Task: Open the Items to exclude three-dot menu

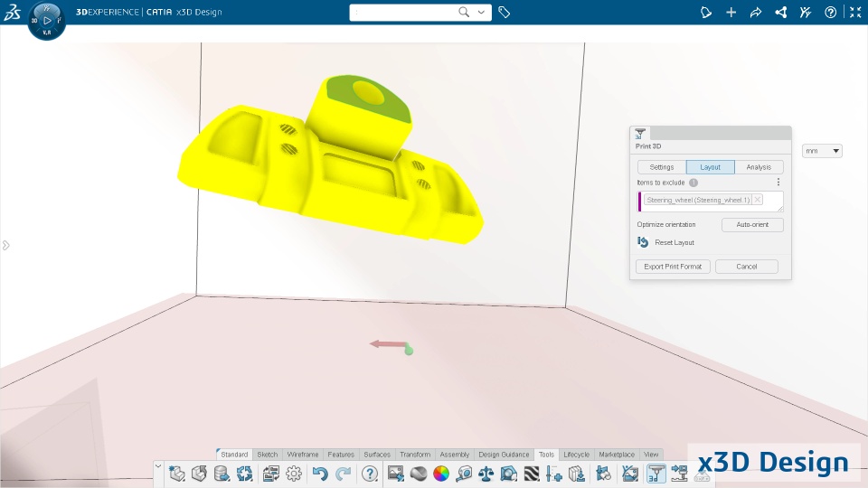Action: click(x=778, y=182)
